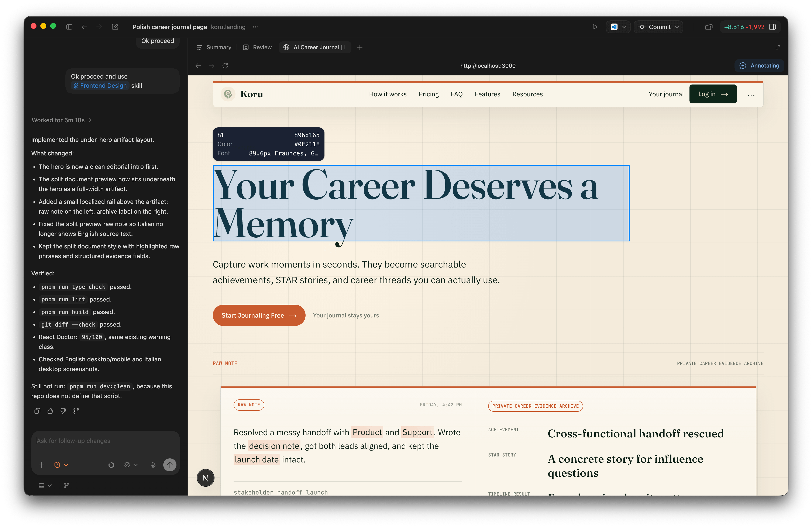Browser preview back arrow
The width and height of the screenshot is (812, 527).
click(x=198, y=66)
